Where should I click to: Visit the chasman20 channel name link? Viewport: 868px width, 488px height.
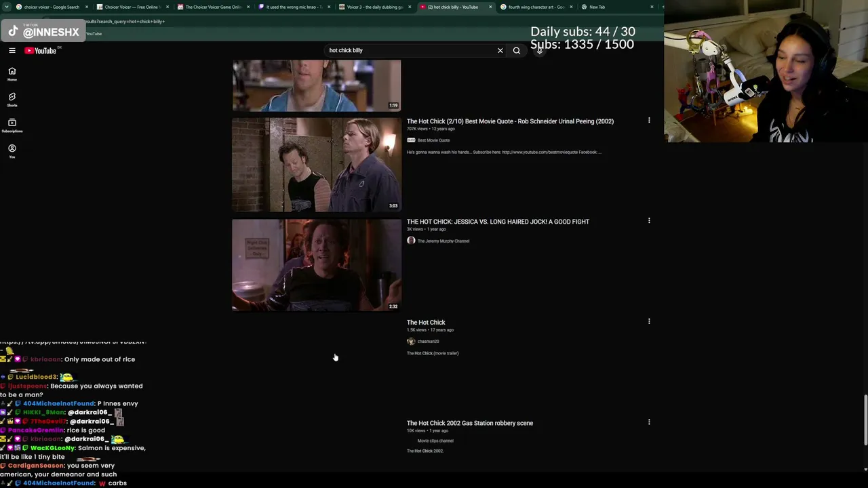point(428,341)
